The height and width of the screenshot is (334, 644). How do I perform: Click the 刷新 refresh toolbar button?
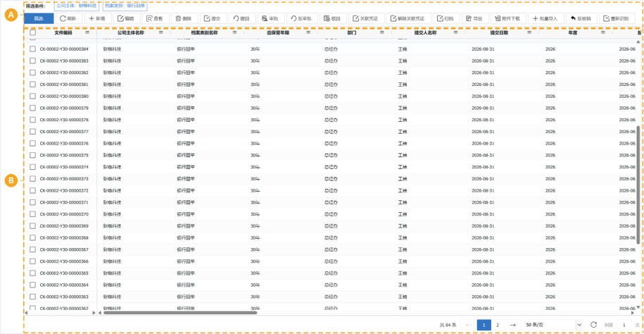coord(69,18)
